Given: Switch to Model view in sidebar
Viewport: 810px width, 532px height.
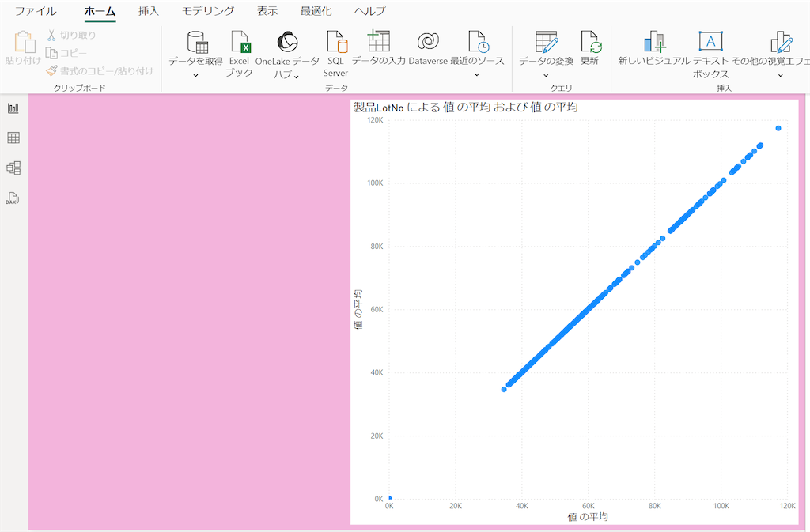Looking at the screenshot, I should [x=13, y=168].
